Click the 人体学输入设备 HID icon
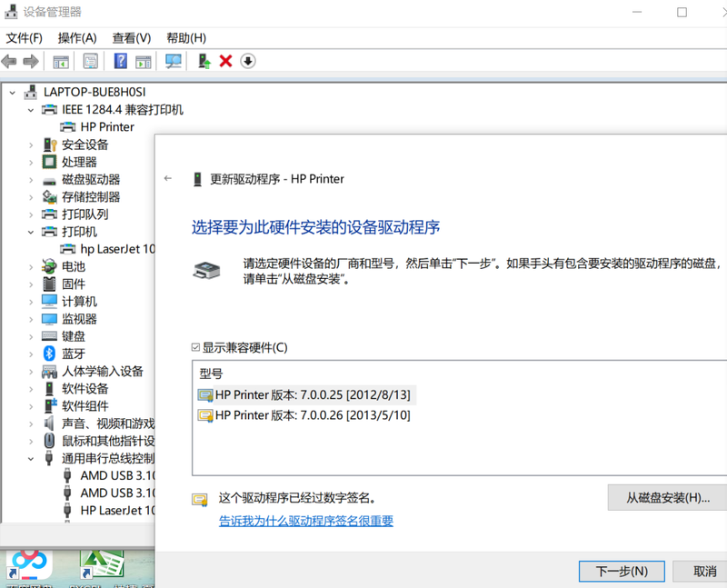The width and height of the screenshot is (727, 588). coord(49,372)
